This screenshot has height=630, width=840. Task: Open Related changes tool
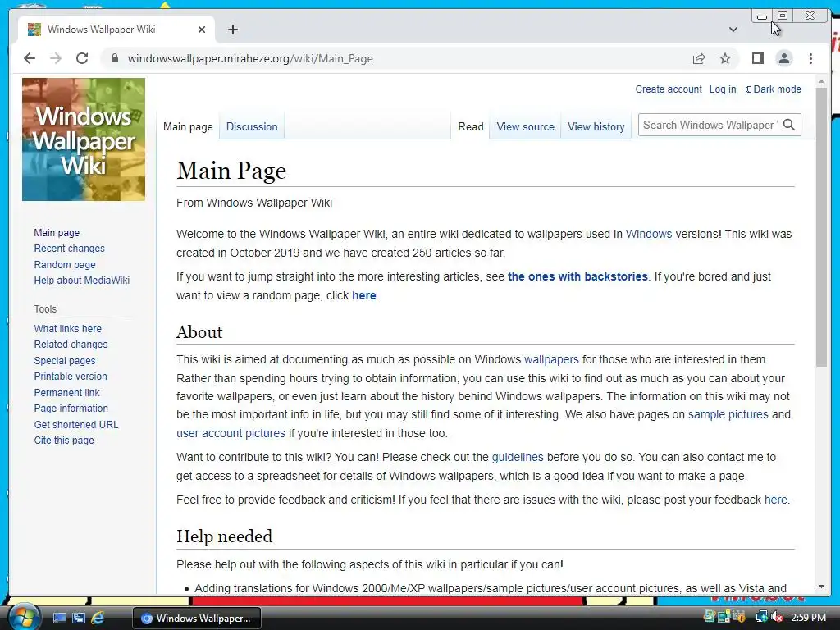click(x=71, y=344)
